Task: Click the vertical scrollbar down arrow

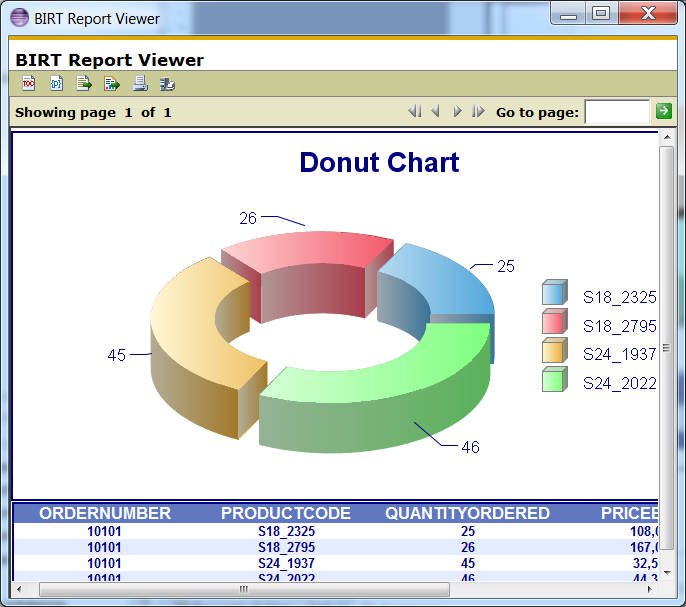Action: coord(667,570)
